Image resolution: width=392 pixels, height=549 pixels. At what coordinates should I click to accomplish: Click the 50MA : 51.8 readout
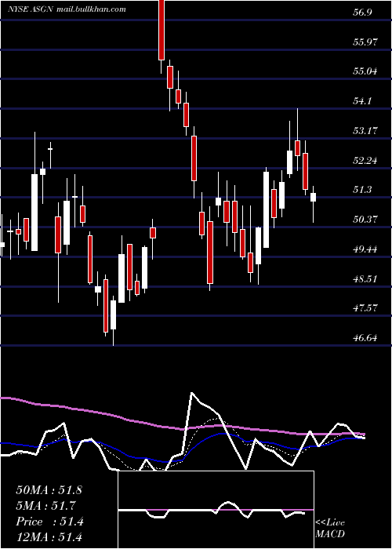click(49, 490)
